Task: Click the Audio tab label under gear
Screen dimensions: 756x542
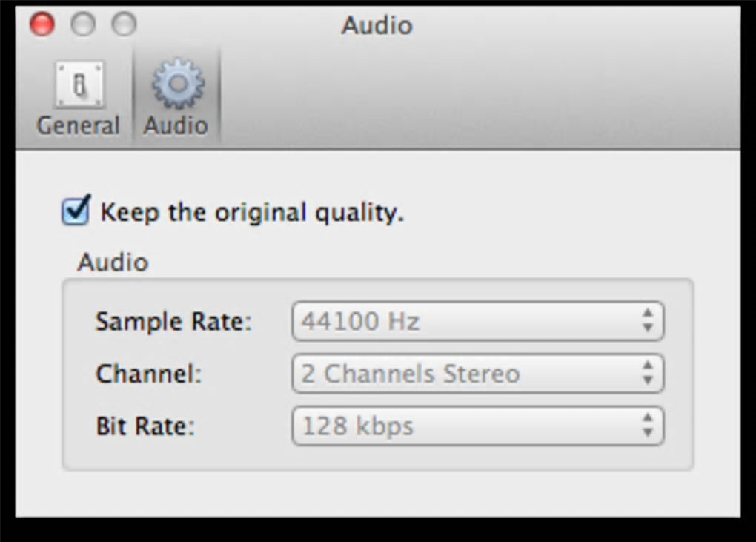Action: [176, 126]
